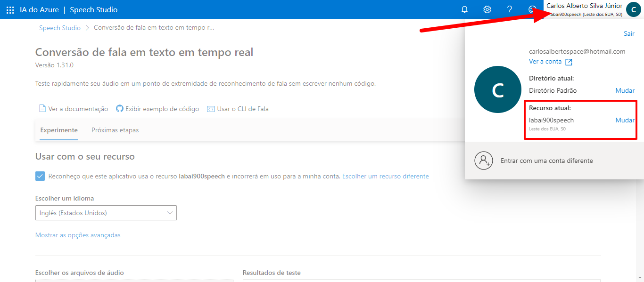Click the feedback smiley icon
Viewport: 644px width, 282px height.
click(x=532, y=9)
